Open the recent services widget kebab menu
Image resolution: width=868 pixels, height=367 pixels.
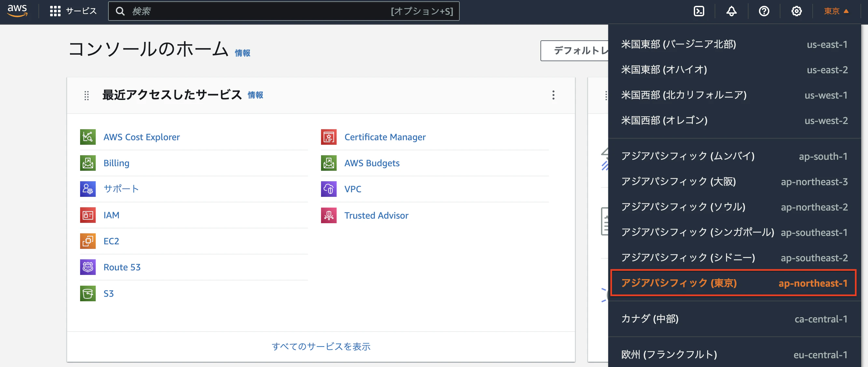553,95
